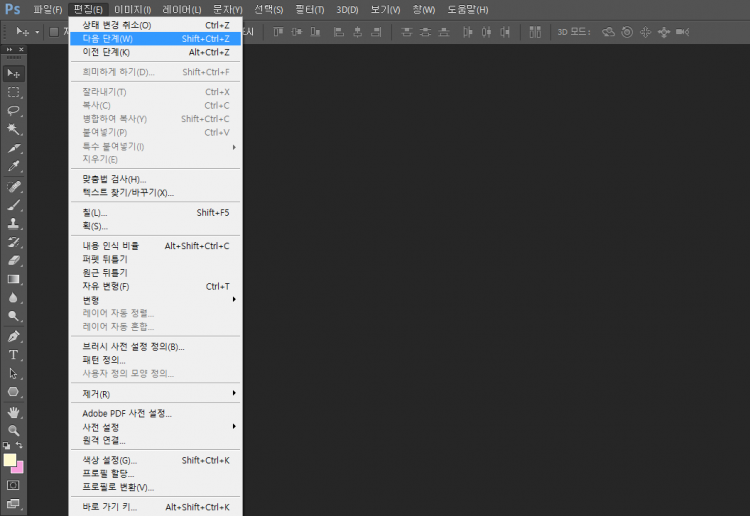Pick the Magic Wand tool
Image resolution: width=750 pixels, height=516 pixels.
click(x=14, y=129)
